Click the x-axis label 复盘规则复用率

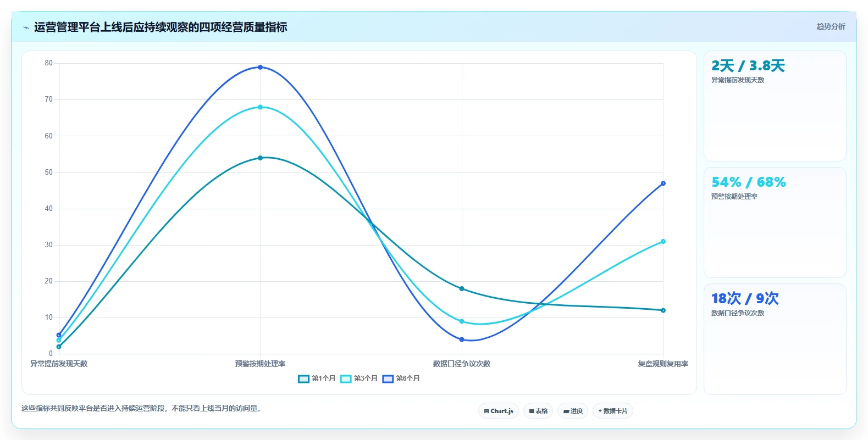(x=663, y=364)
